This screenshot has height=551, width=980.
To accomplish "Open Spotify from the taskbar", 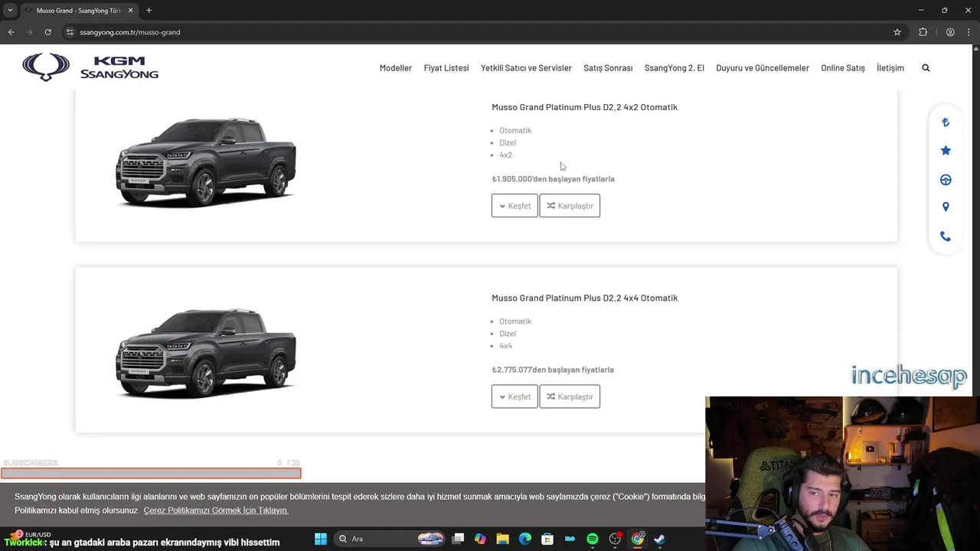I will [x=593, y=539].
